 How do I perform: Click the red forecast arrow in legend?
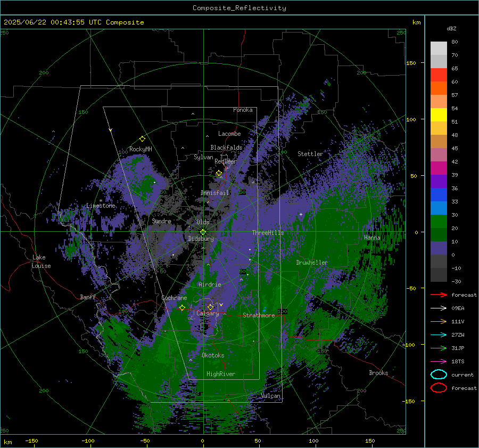coord(439,295)
